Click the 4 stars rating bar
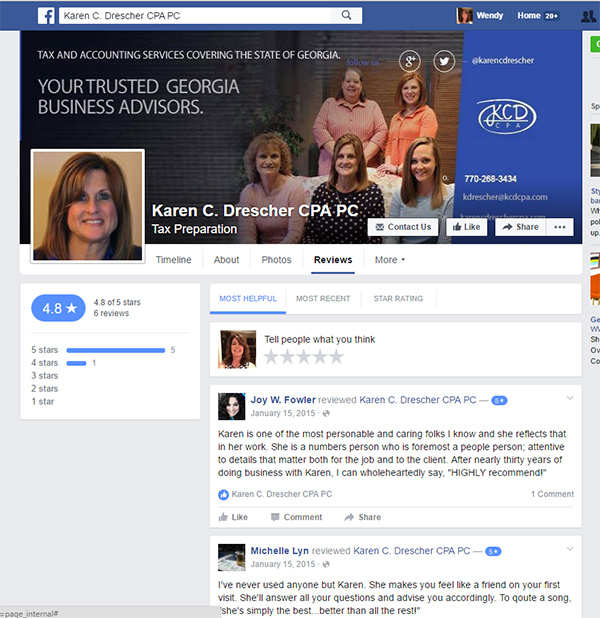Screen dimensions: 600x618 76,363
